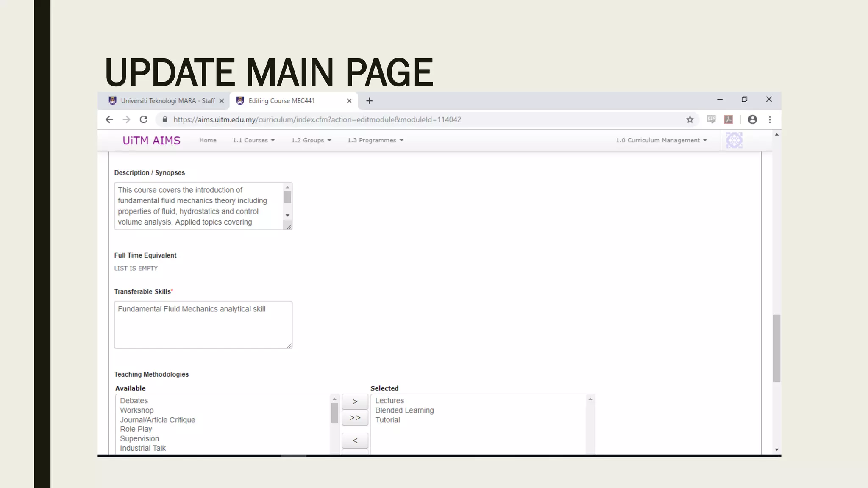Viewport: 868px width, 488px height.
Task: Click in the Transferable Skills text area
Action: tap(203, 325)
